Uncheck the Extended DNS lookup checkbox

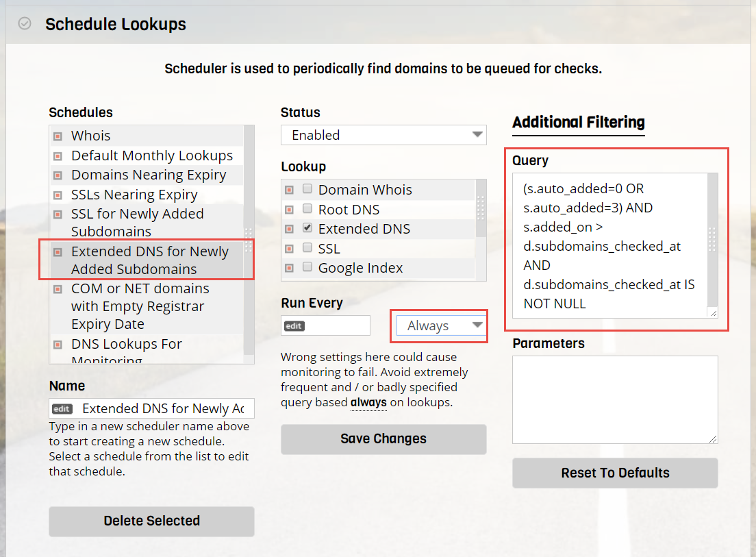tap(307, 227)
